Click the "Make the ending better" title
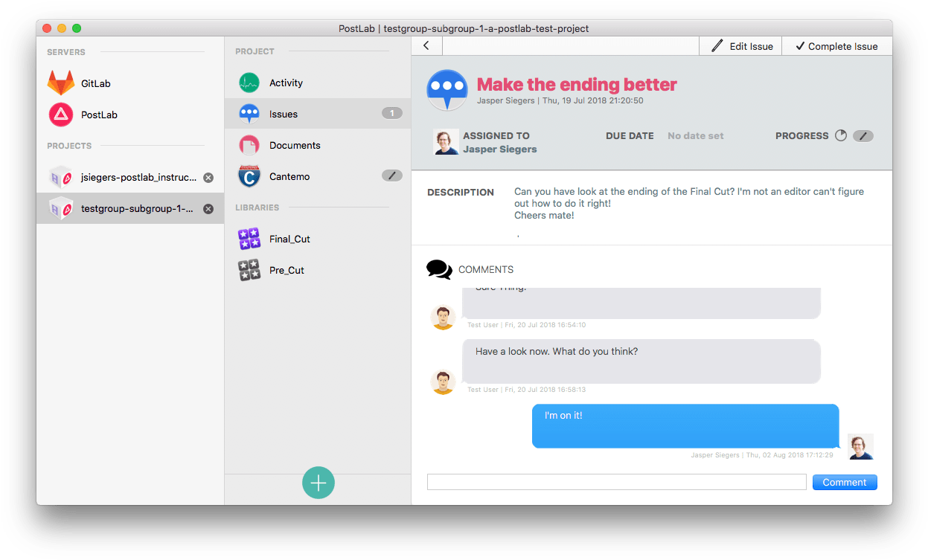This screenshot has height=560, width=928. tap(577, 84)
